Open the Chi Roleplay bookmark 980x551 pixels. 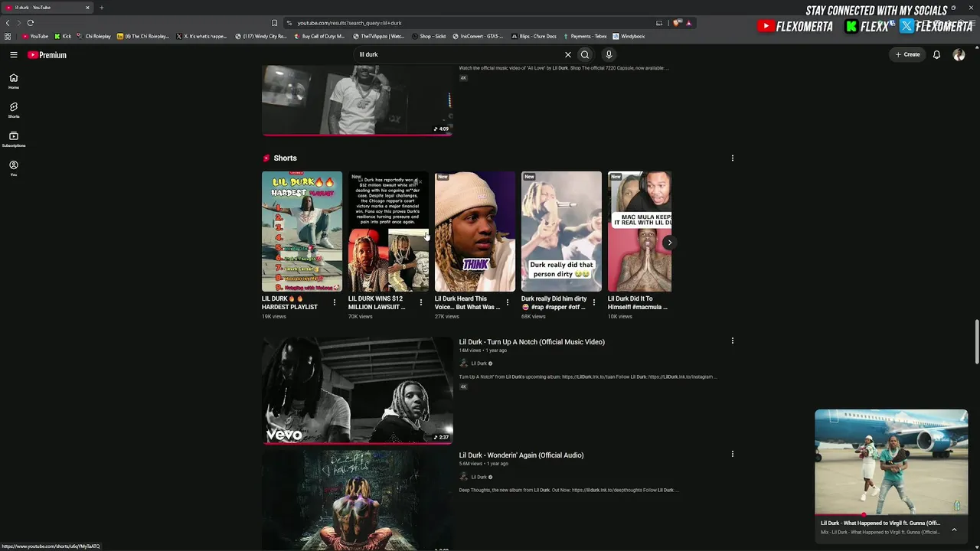click(95, 36)
